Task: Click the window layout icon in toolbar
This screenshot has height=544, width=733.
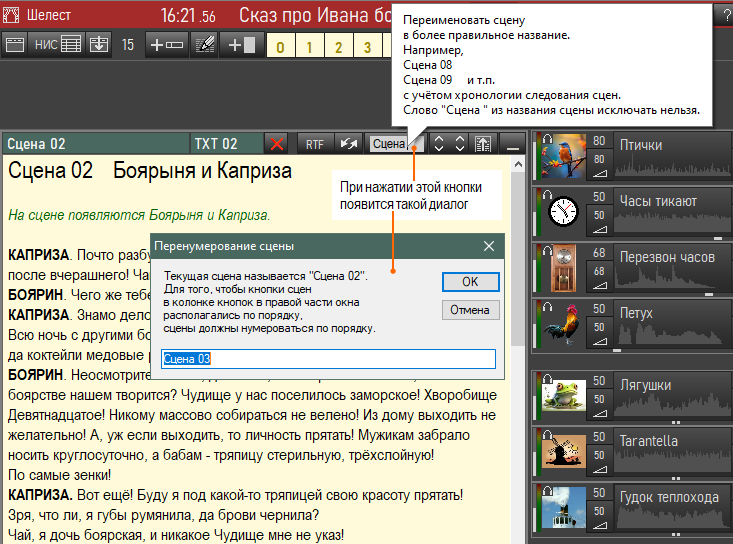Action: (14, 45)
